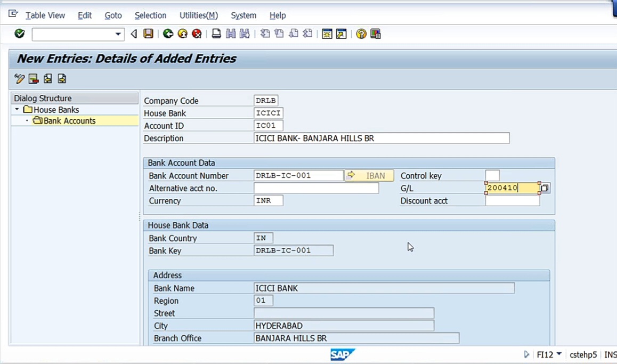Open the command field history dropdown arrow
The height and width of the screenshot is (364, 617).
pos(118,34)
